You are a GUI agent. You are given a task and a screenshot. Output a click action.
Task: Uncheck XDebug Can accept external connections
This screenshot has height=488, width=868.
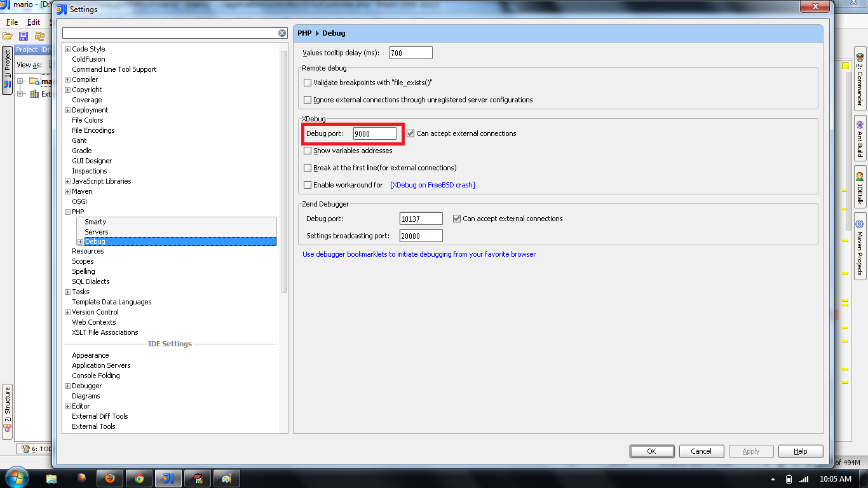[410, 133]
